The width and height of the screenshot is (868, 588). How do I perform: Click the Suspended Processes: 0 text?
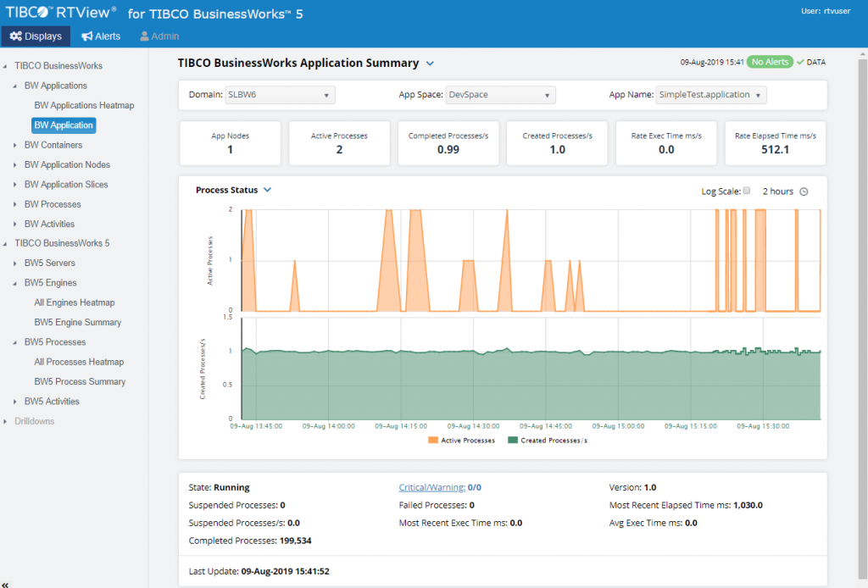coord(237,505)
